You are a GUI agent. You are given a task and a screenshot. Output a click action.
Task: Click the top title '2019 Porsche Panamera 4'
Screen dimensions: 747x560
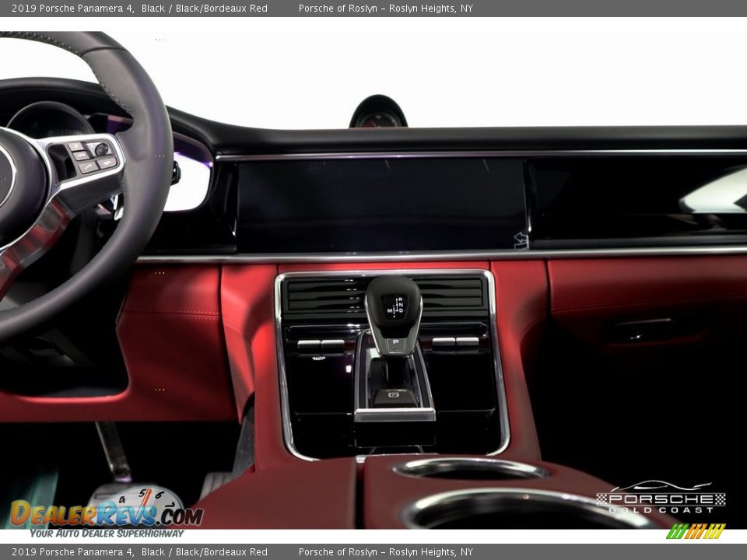tap(72, 9)
